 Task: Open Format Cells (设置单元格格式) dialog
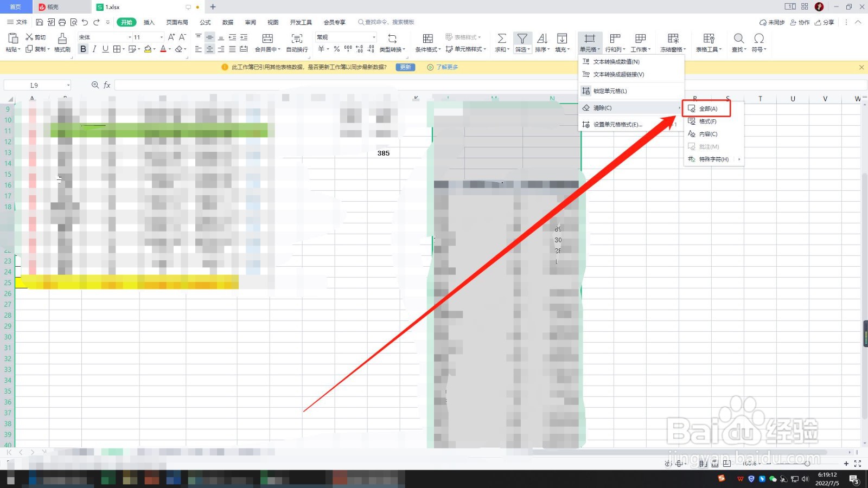tap(631, 125)
